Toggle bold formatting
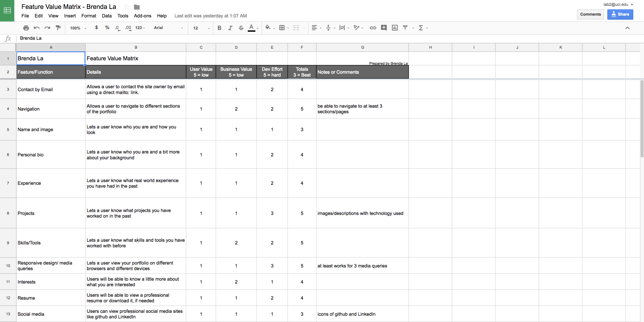 pos(219,28)
